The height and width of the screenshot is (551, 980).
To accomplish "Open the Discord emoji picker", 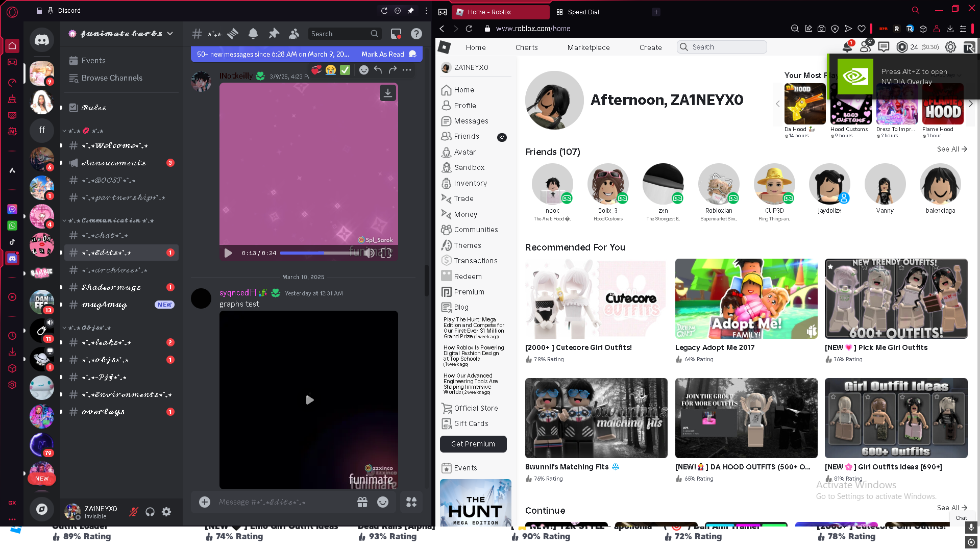I will [x=383, y=502].
